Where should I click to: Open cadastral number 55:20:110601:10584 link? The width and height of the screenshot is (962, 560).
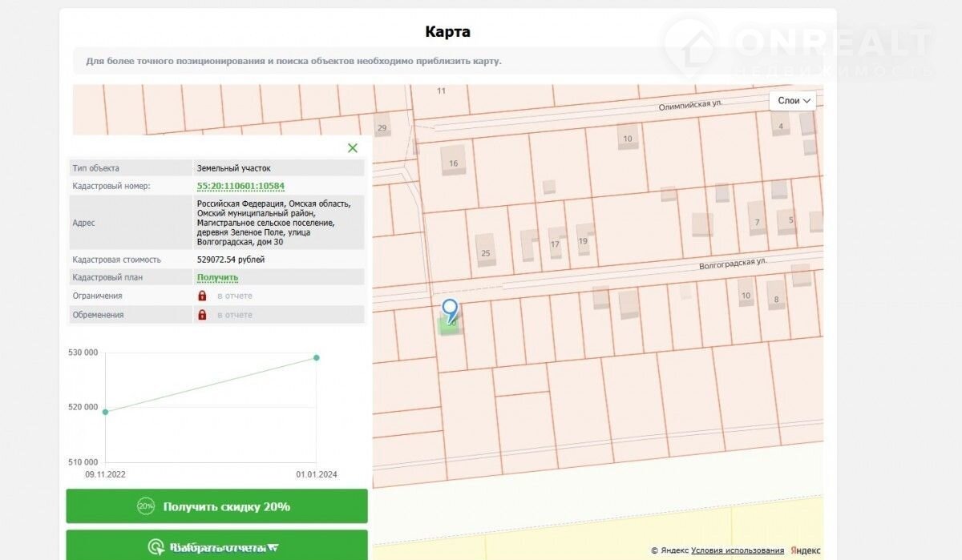pyautogui.click(x=240, y=186)
